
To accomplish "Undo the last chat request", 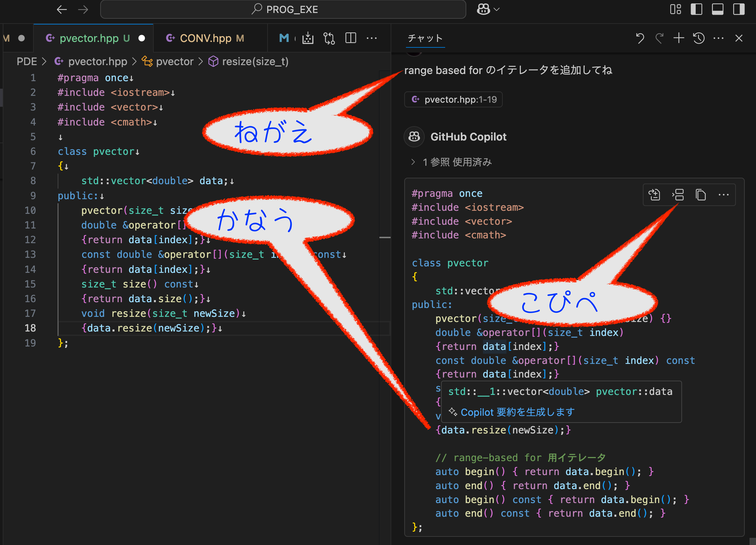I will (x=640, y=38).
